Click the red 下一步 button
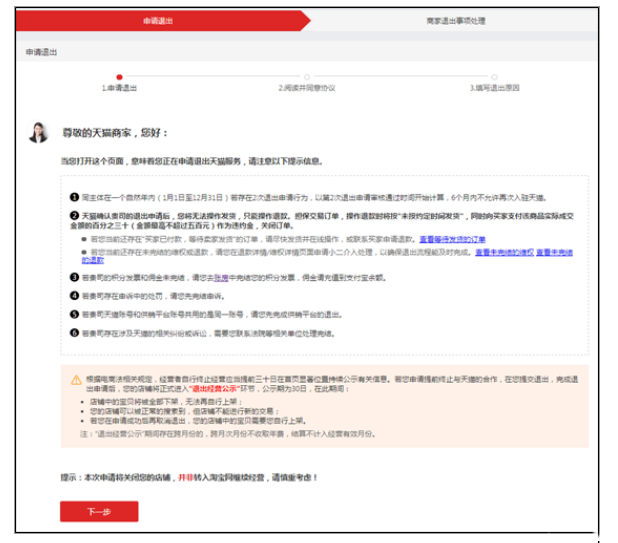Viewport: 618px width, 543px height. click(99, 511)
